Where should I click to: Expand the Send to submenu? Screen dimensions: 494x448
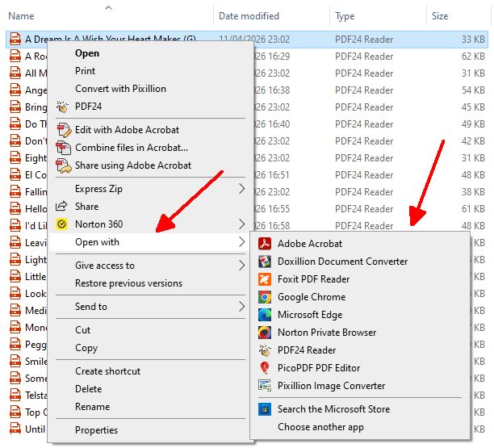click(241, 307)
